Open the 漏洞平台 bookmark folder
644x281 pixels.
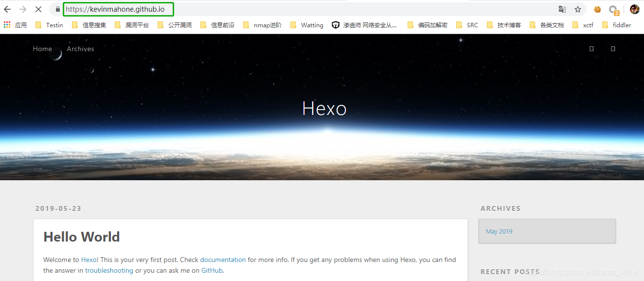pyautogui.click(x=132, y=25)
